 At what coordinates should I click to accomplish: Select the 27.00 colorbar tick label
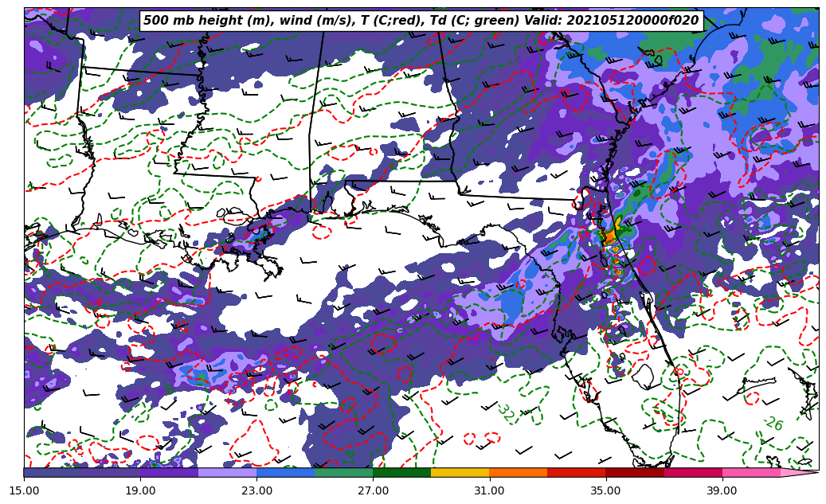tap(373, 490)
